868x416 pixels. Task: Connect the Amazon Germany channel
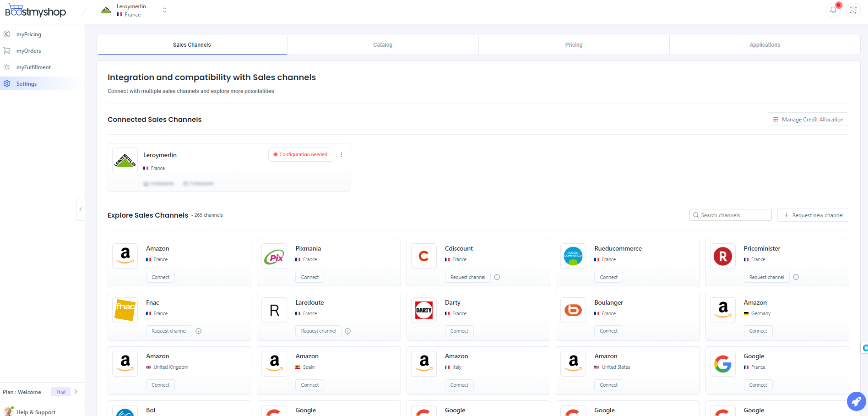tap(758, 331)
